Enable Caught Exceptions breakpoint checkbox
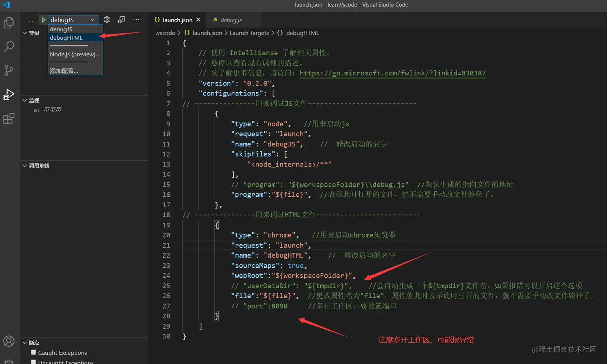This screenshot has height=364, width=607. [x=34, y=352]
